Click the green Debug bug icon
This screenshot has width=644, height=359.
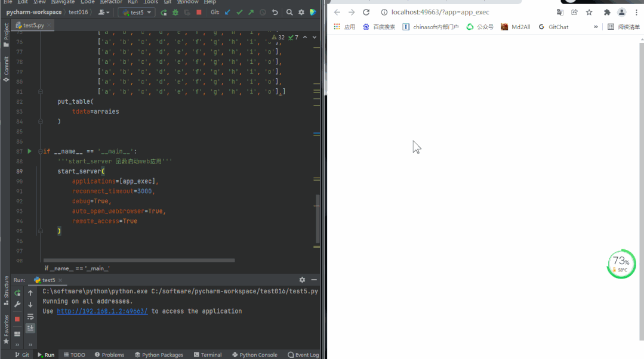coord(175,12)
